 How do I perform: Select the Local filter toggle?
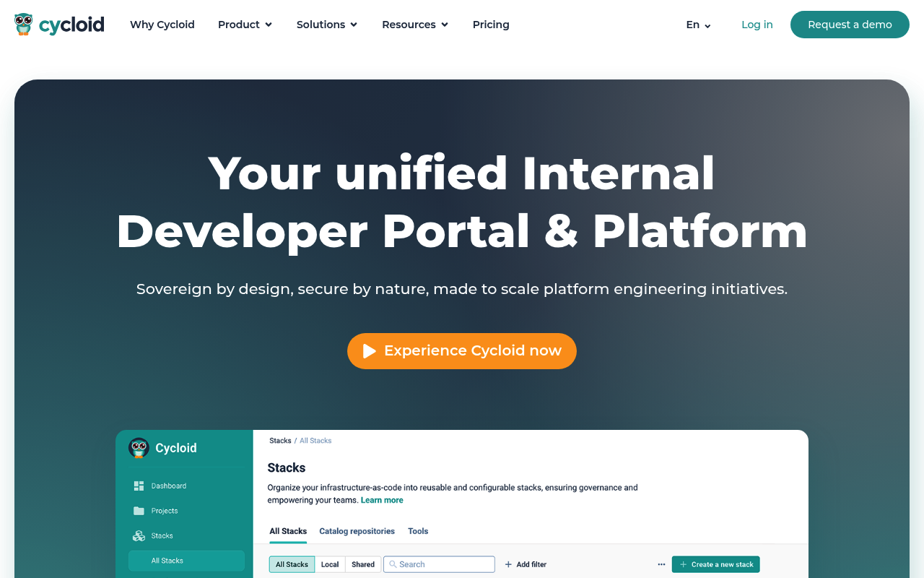coord(330,564)
